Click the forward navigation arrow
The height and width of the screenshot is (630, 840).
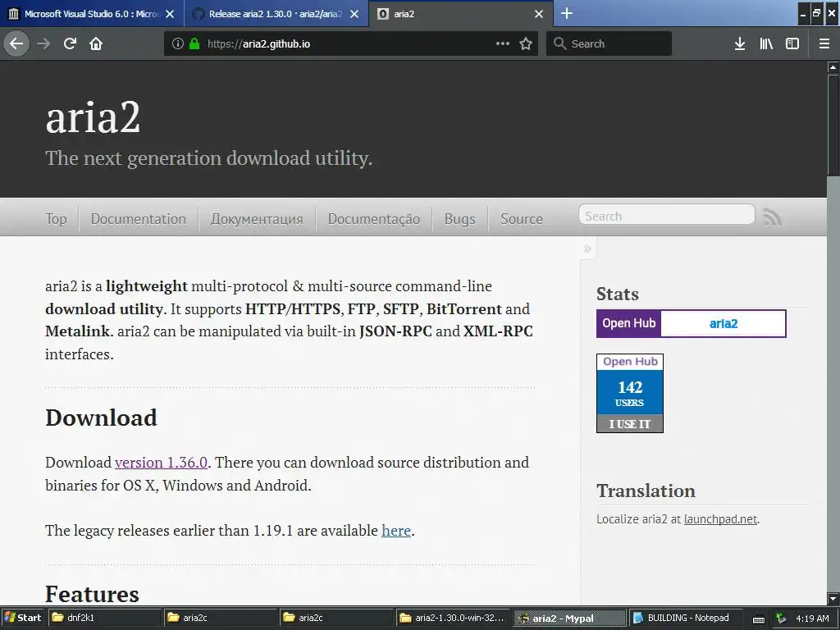pyautogui.click(x=43, y=43)
